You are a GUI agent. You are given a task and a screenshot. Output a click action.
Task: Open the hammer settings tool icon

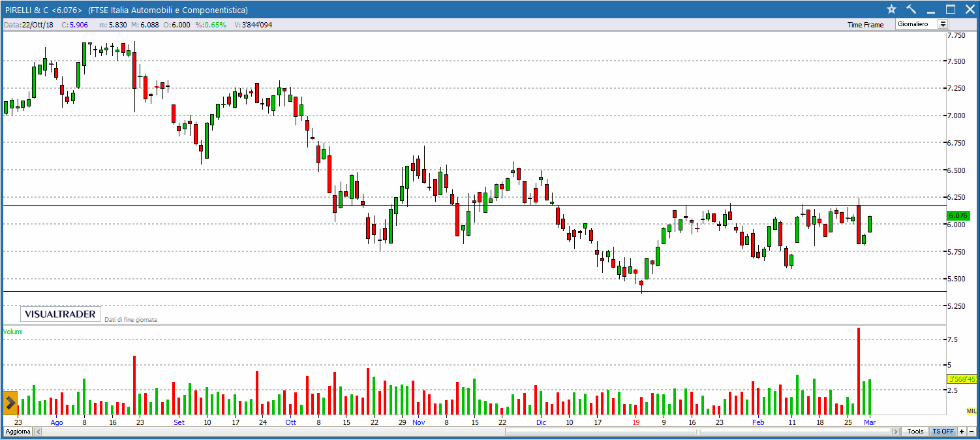coord(911,9)
